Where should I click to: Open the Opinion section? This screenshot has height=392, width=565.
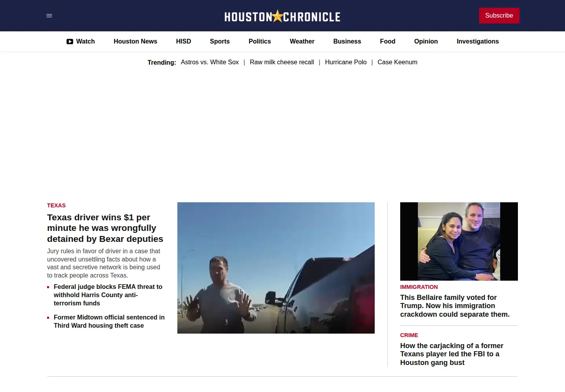pyautogui.click(x=426, y=42)
